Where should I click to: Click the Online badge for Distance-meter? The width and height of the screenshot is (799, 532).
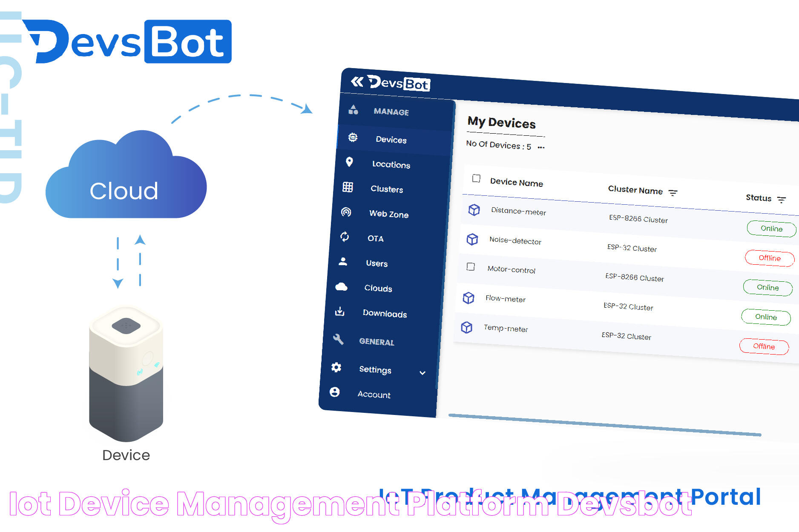coord(771,229)
